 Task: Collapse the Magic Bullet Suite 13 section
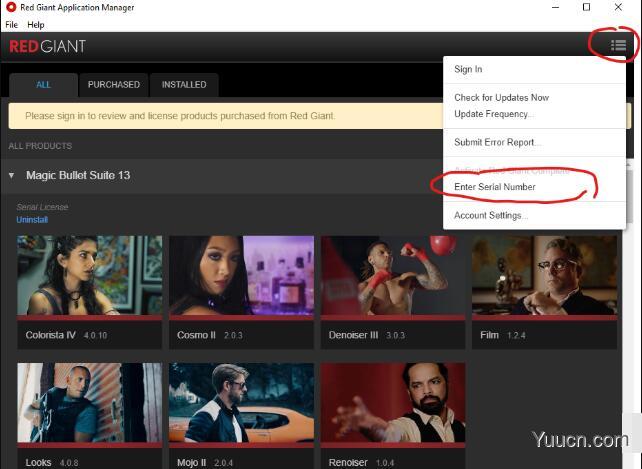coord(12,175)
